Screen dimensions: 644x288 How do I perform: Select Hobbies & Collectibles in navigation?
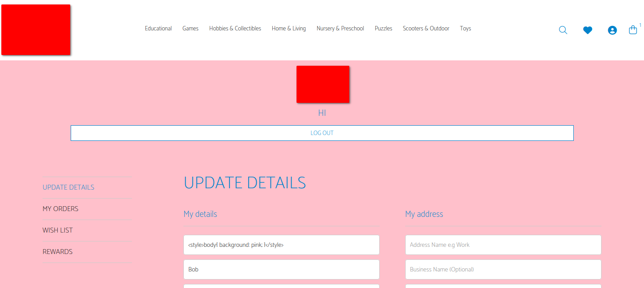[235, 29]
